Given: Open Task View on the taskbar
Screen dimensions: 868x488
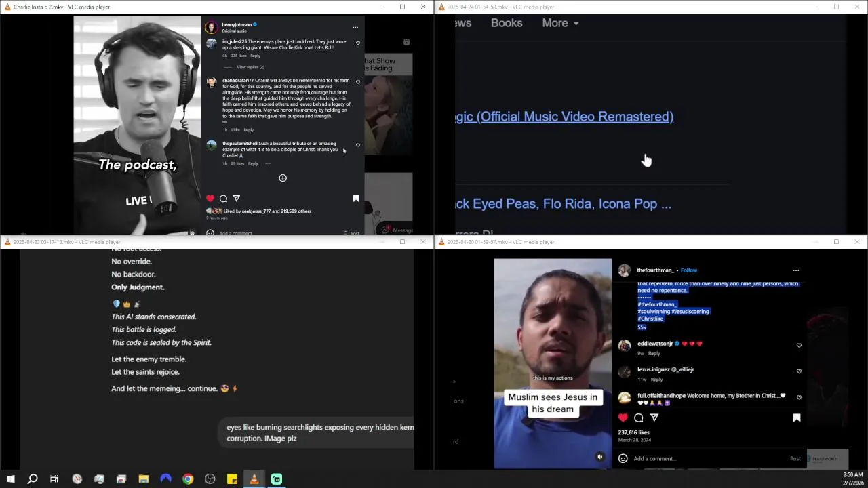Looking at the screenshot, I should [54, 479].
